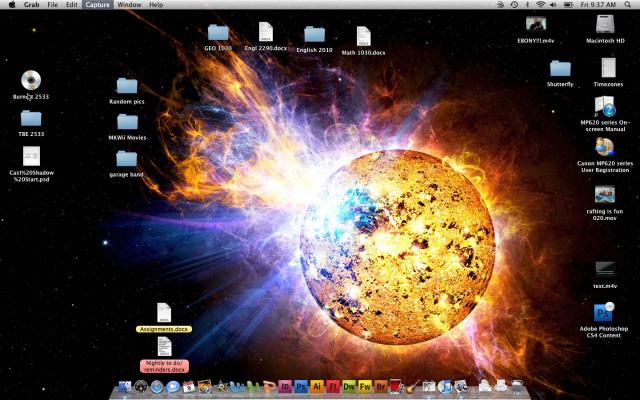The image size is (640, 400).
Task: Launch Adobe Fireworks from the dock
Action: coord(365,386)
